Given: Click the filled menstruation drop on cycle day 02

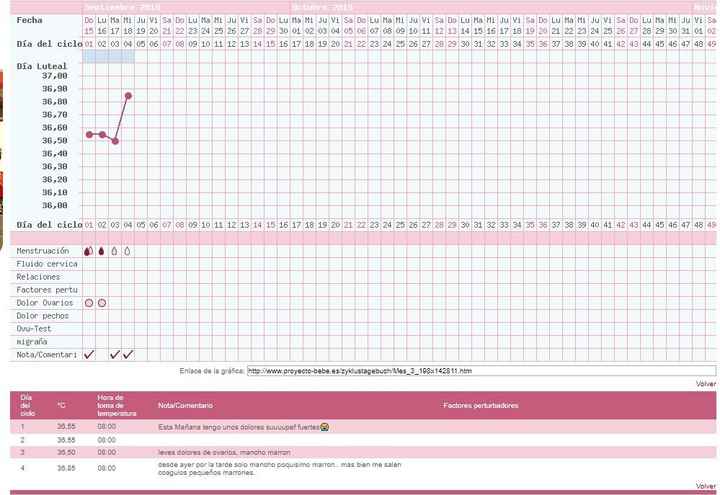Looking at the screenshot, I should [x=101, y=251].
